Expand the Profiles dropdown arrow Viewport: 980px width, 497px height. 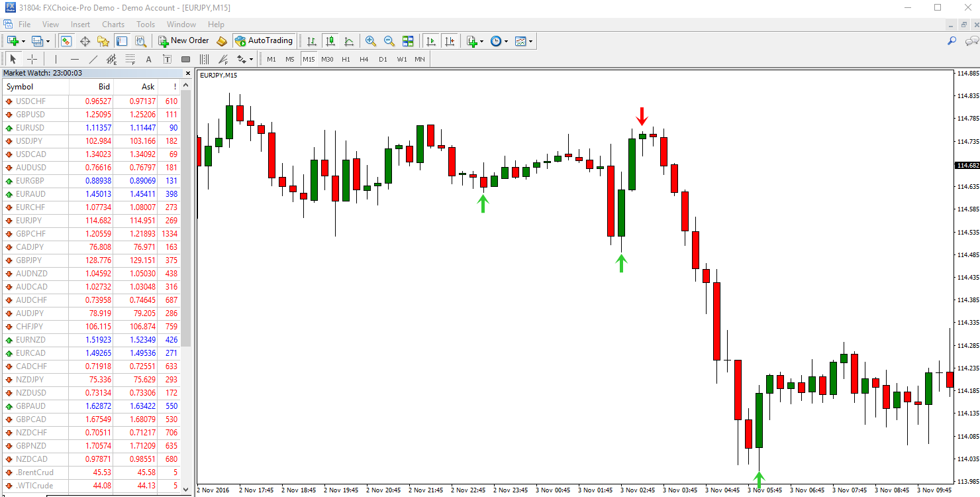[x=48, y=41]
